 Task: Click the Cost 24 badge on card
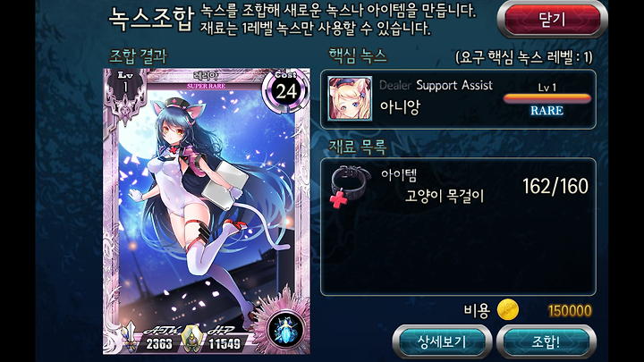tap(286, 90)
